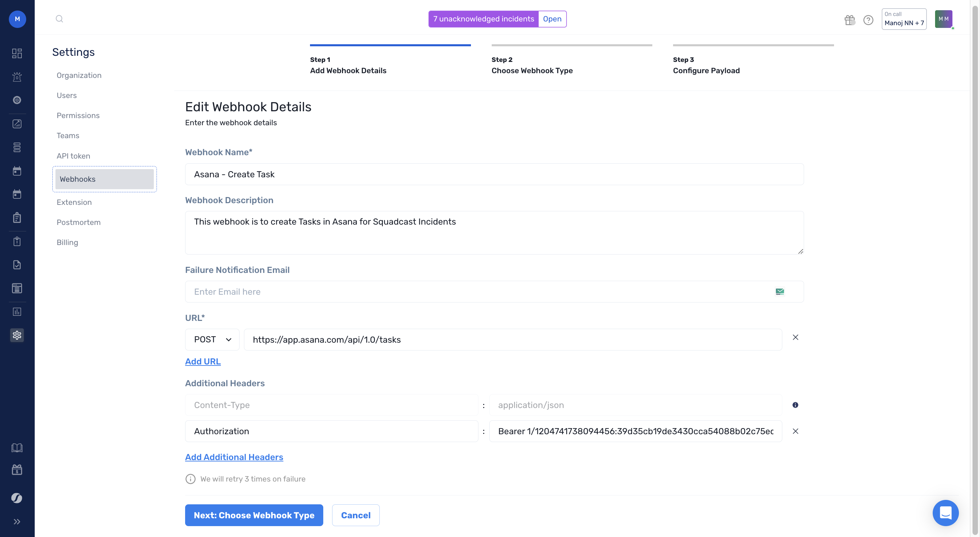Image resolution: width=980 pixels, height=537 pixels.
Task: Remove the Asana URL with X
Action: tap(795, 338)
